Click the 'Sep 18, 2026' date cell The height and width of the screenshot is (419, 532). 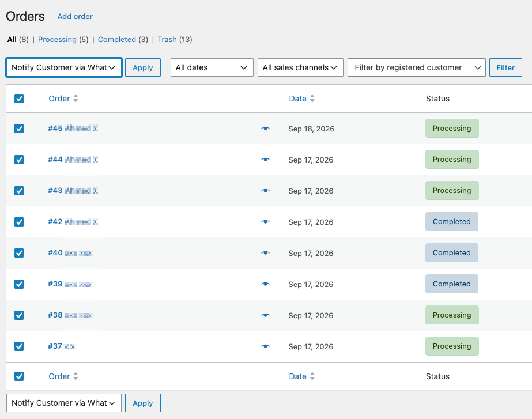[x=311, y=129]
